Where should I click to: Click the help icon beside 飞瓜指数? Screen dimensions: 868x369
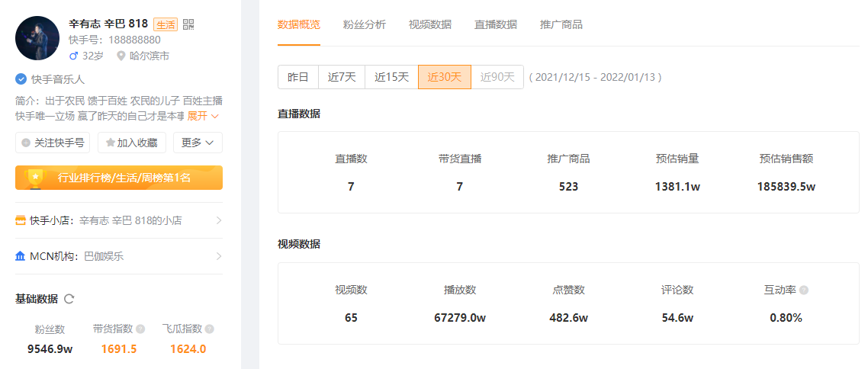(x=209, y=329)
